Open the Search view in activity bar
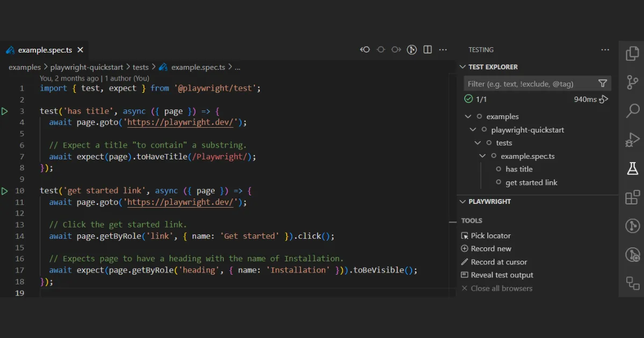 click(x=633, y=111)
